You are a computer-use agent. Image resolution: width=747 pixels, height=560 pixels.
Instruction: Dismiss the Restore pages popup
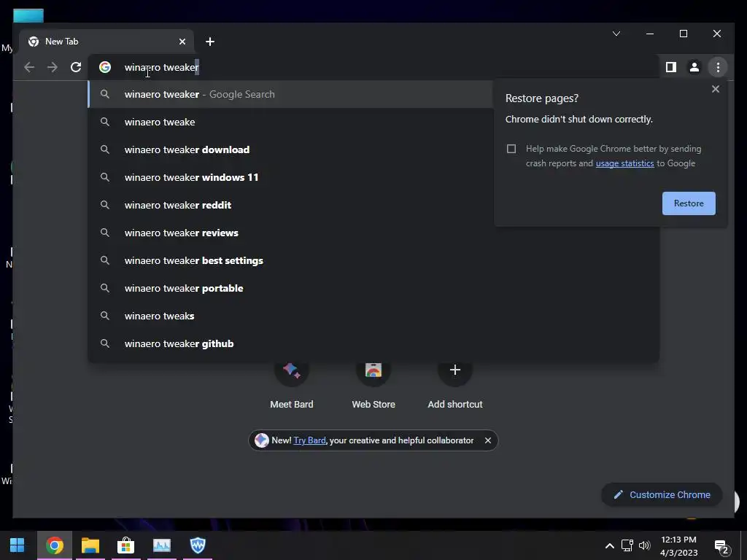[x=715, y=89]
